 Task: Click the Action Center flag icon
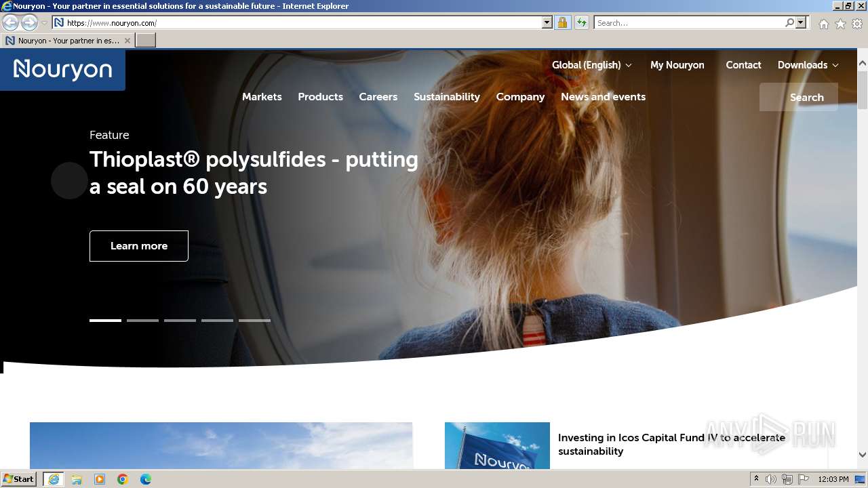click(804, 479)
